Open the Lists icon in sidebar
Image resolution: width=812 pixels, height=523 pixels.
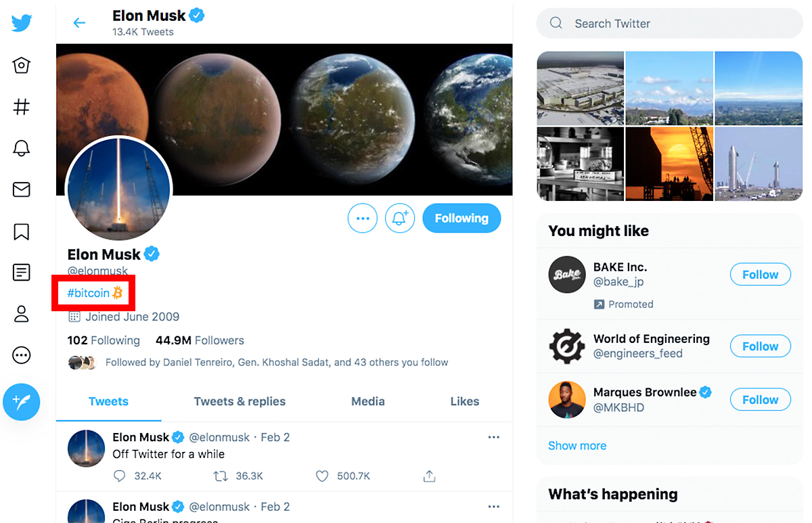(21, 272)
